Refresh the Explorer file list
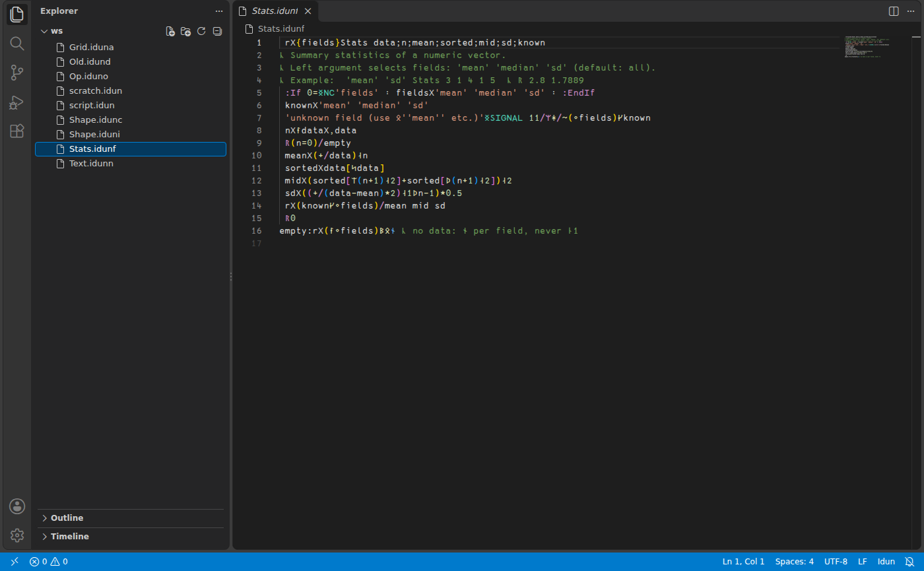Image resolution: width=924 pixels, height=571 pixels. tap(201, 31)
